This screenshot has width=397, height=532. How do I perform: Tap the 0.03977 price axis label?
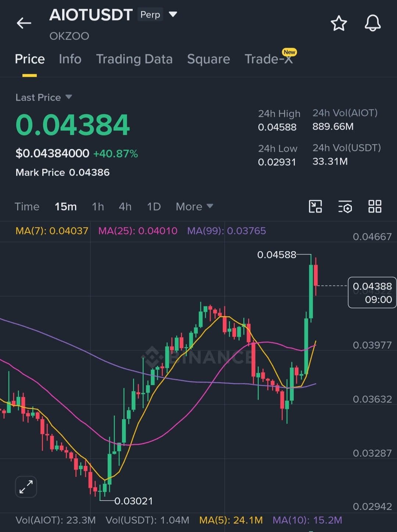(372, 345)
